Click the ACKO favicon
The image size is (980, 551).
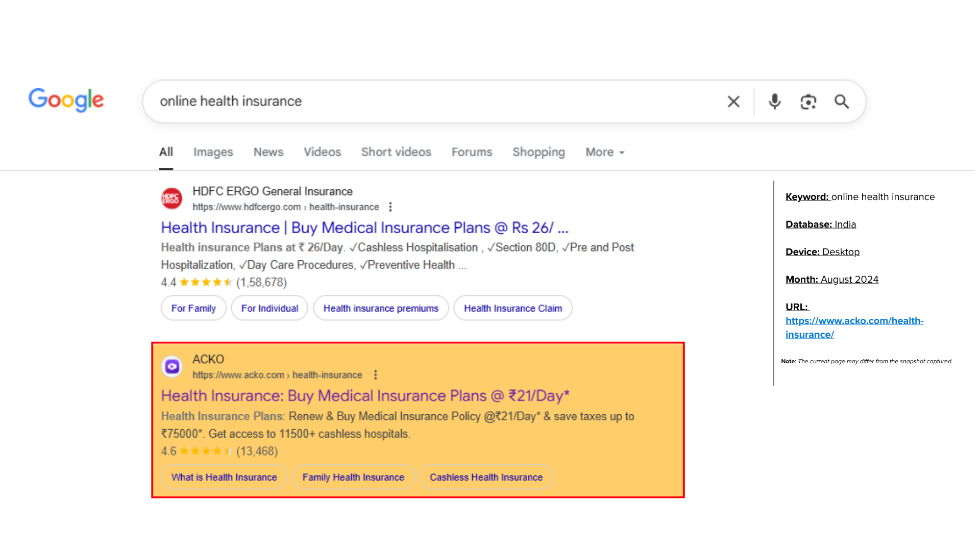[171, 366]
